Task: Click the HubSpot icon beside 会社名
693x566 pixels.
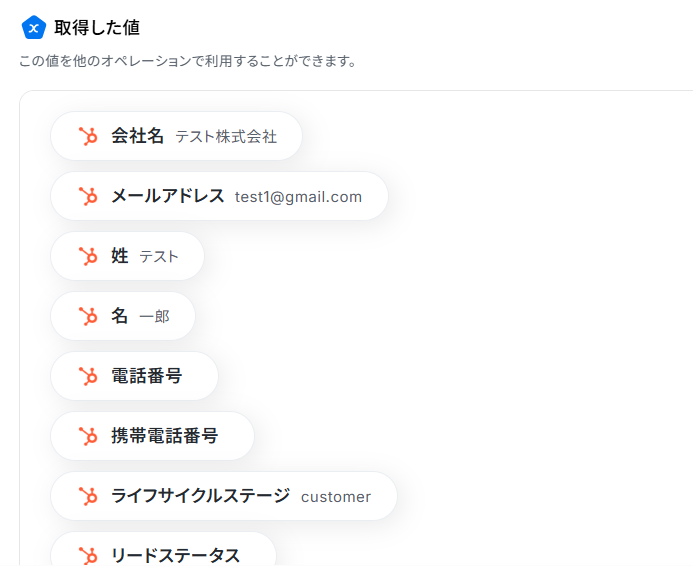Action: (88, 136)
